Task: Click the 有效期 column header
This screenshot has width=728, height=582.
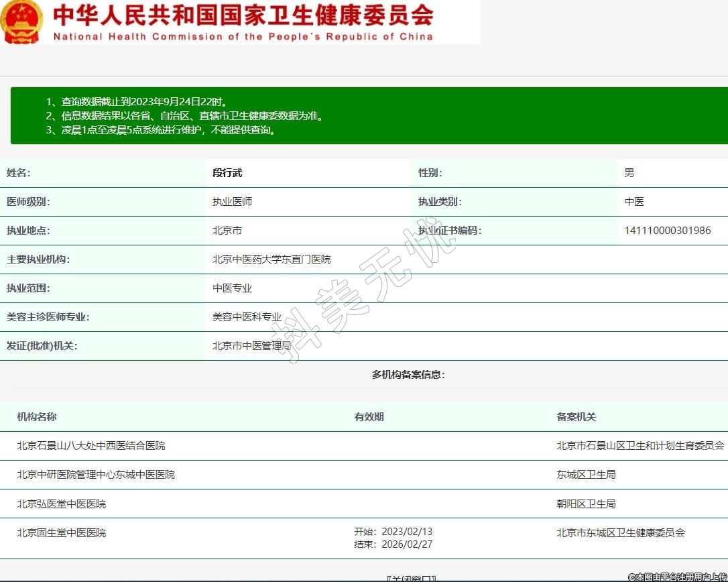Action: pyautogui.click(x=369, y=417)
